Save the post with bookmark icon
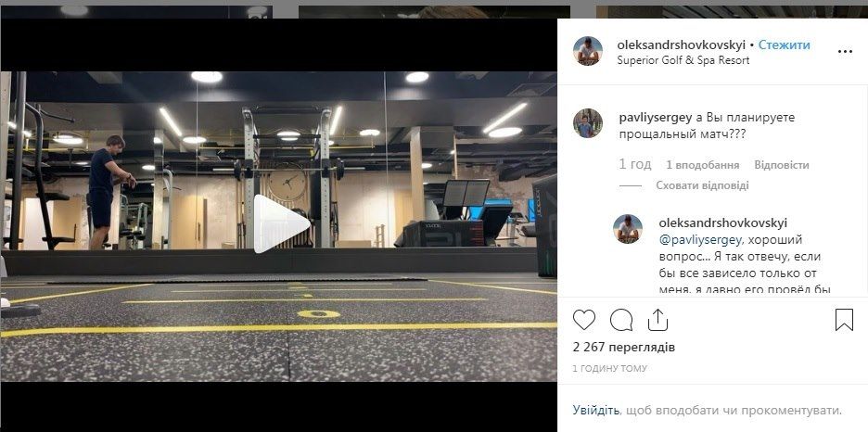This screenshot has width=868, height=432. pos(844,320)
